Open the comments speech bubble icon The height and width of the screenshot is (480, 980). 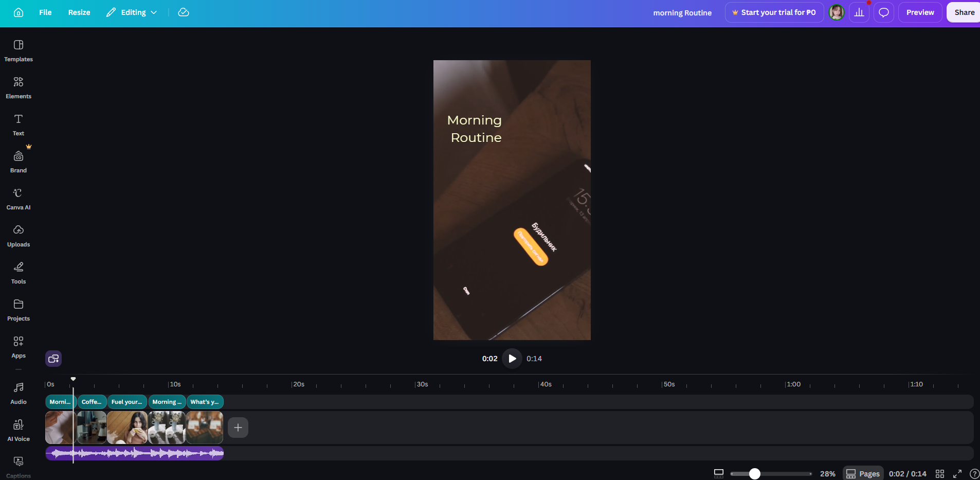[884, 12]
